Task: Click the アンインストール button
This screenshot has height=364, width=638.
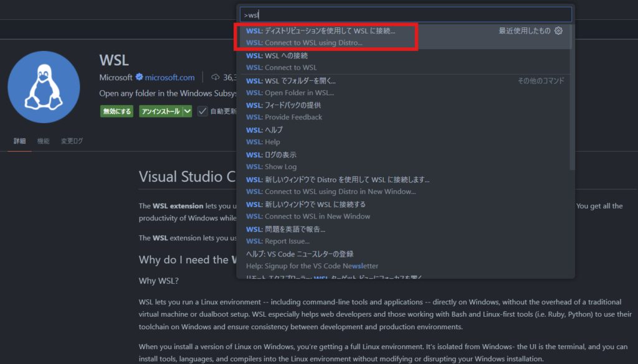Action: click(x=160, y=111)
